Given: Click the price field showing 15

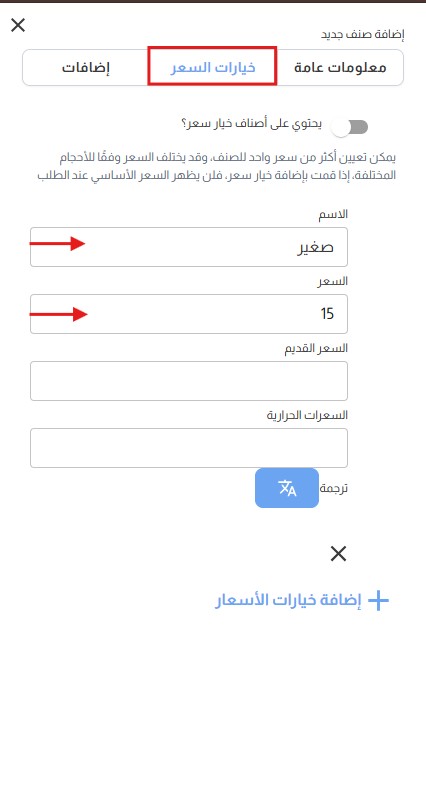Looking at the screenshot, I should [189, 314].
